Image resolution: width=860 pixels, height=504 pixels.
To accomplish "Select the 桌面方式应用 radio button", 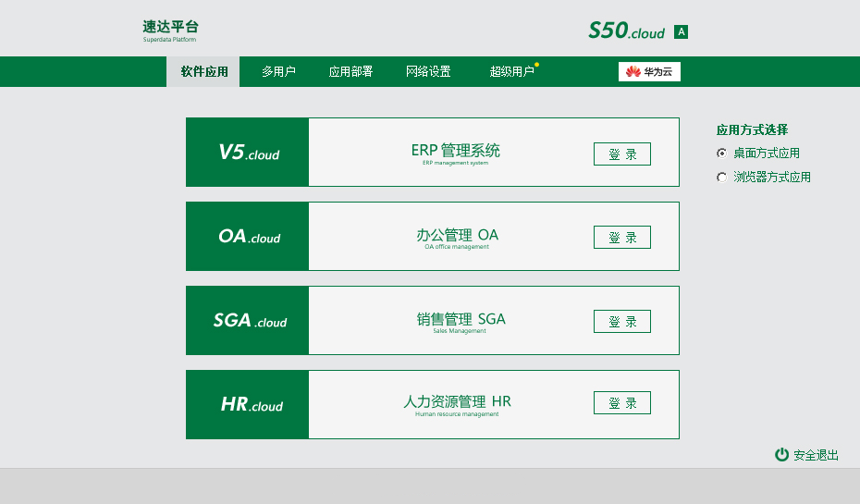I will pos(722,153).
